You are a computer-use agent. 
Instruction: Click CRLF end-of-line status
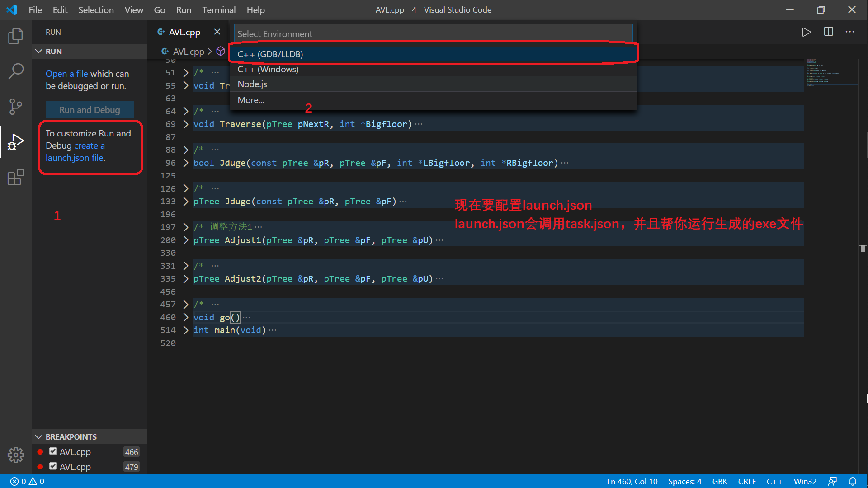pyautogui.click(x=747, y=482)
